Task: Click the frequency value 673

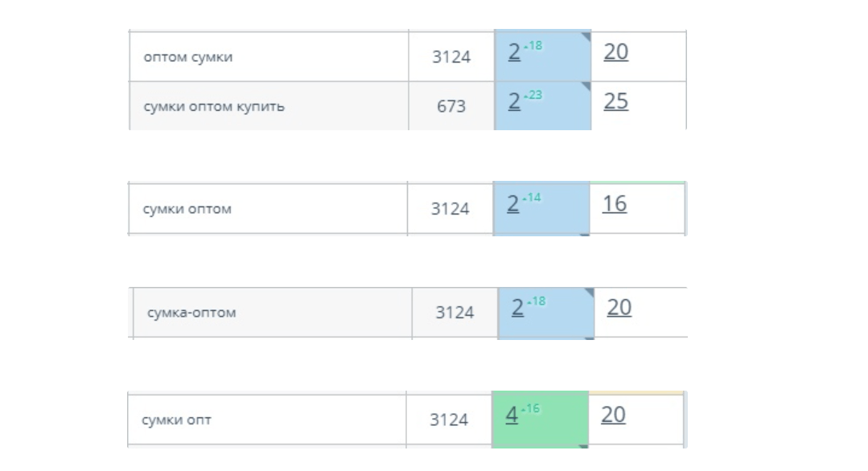Action: tap(450, 106)
